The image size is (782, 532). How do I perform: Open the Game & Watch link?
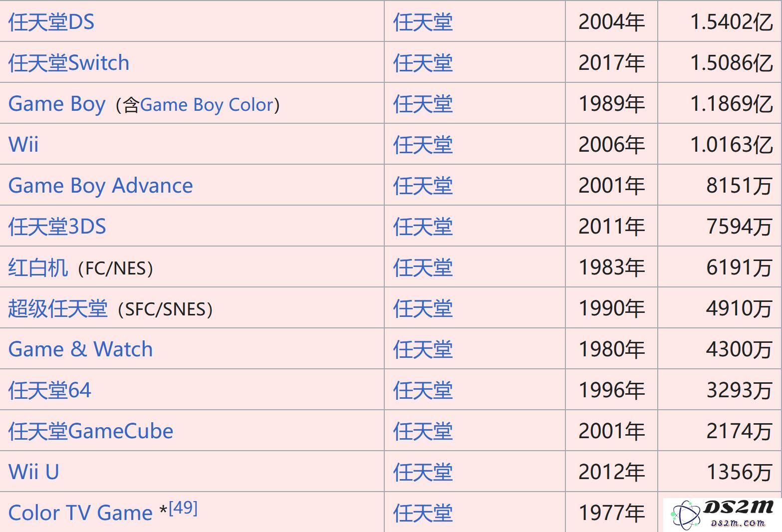click(80, 349)
